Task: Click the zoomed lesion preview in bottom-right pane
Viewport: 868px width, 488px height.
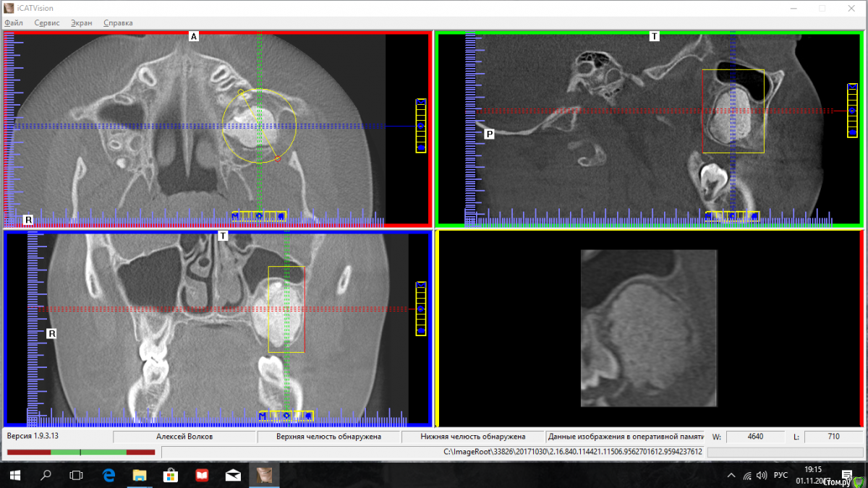Action: click(x=649, y=328)
